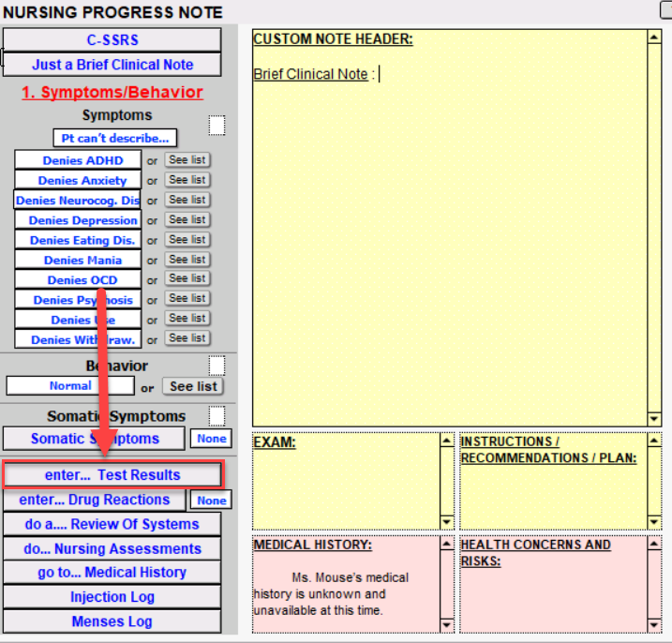Go to Medical History
This screenshot has height=643, width=672.
(112, 573)
